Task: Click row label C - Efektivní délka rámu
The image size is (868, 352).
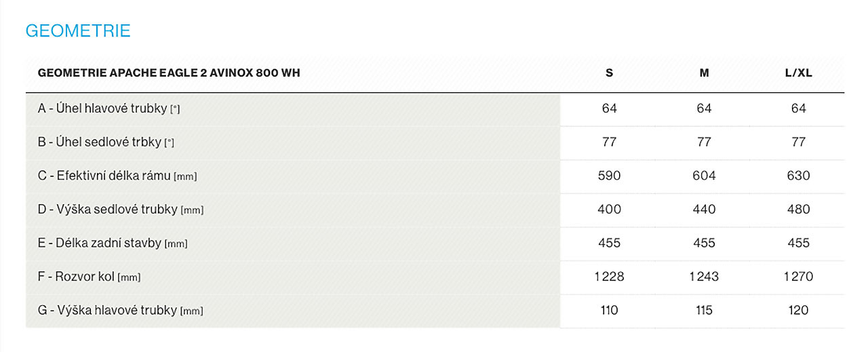Action: 117,176
